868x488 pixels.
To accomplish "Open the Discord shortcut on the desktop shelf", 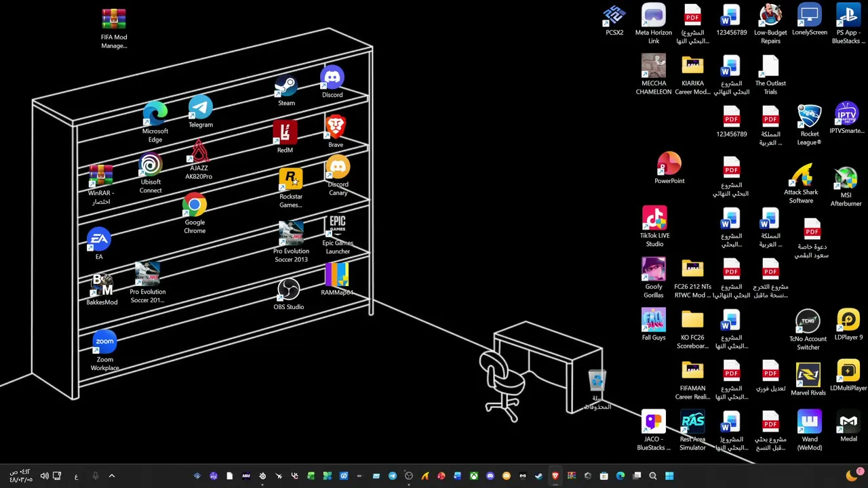I will 332,83.
